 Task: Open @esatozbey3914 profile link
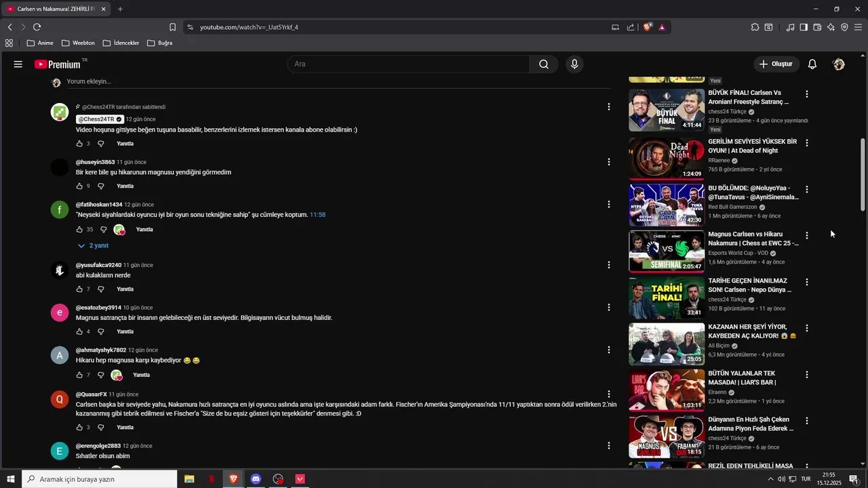pyautogui.click(x=98, y=308)
